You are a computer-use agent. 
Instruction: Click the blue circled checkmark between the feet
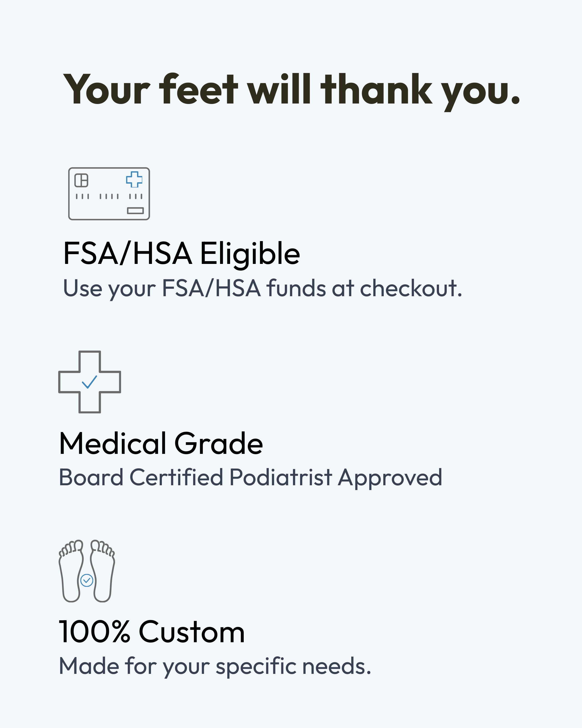click(87, 580)
